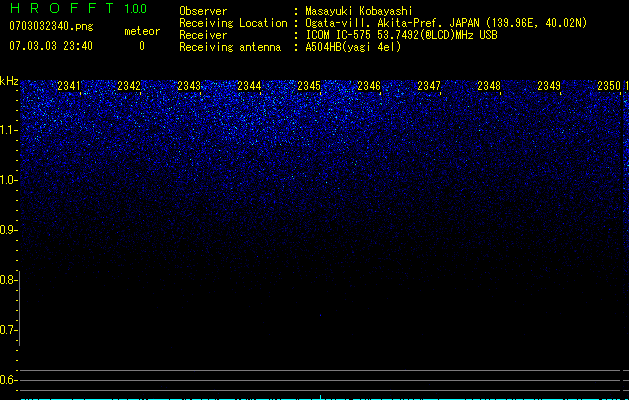Click the 0.8 kHz frequency tick label
This screenshot has width=629, height=400.
pyautogui.click(x=8, y=280)
